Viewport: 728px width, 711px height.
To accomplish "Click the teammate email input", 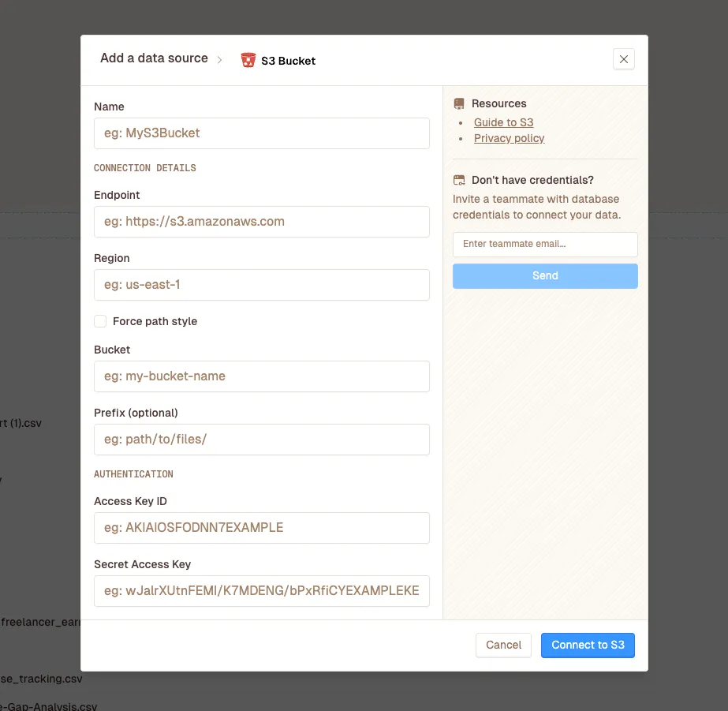I will tap(545, 244).
